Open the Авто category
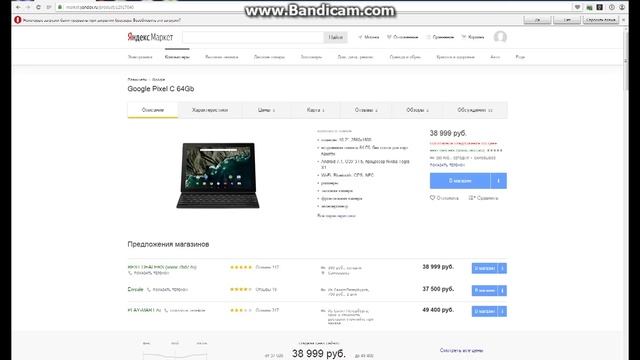Viewport: 640px width, 360px height. tap(495, 57)
